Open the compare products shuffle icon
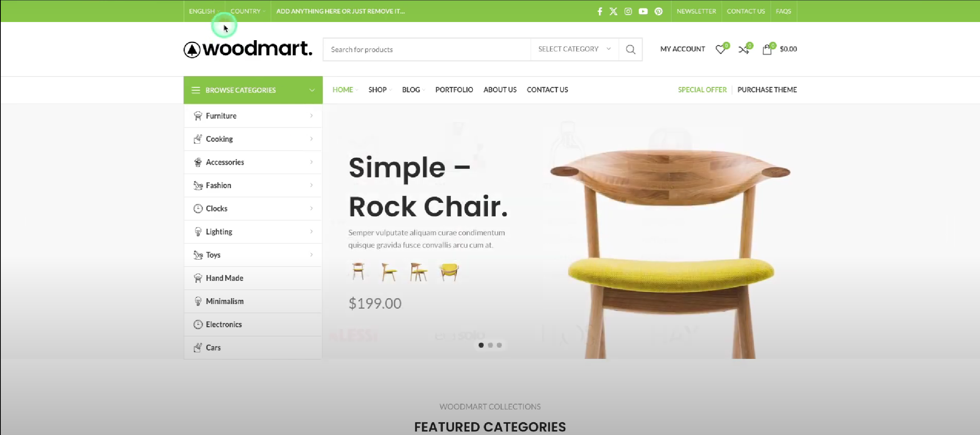 (744, 49)
